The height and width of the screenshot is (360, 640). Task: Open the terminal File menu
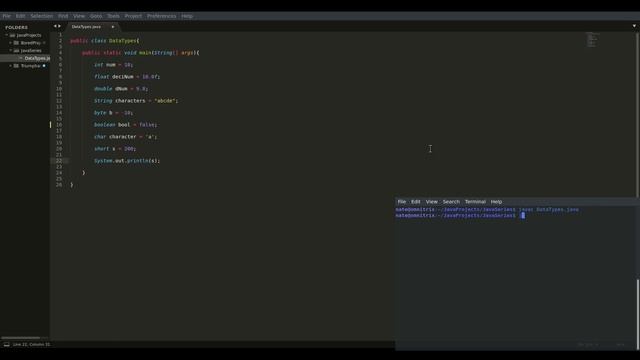402,202
